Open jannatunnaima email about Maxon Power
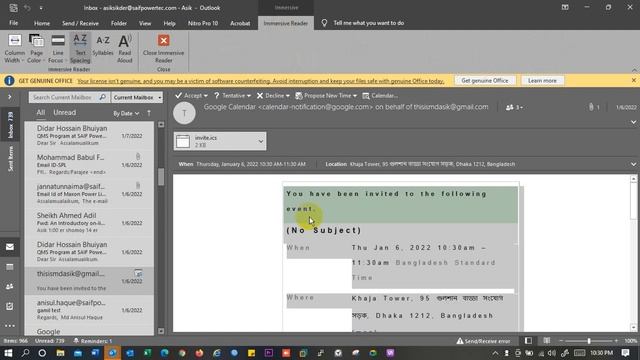This screenshot has width=640, height=360. (89, 193)
